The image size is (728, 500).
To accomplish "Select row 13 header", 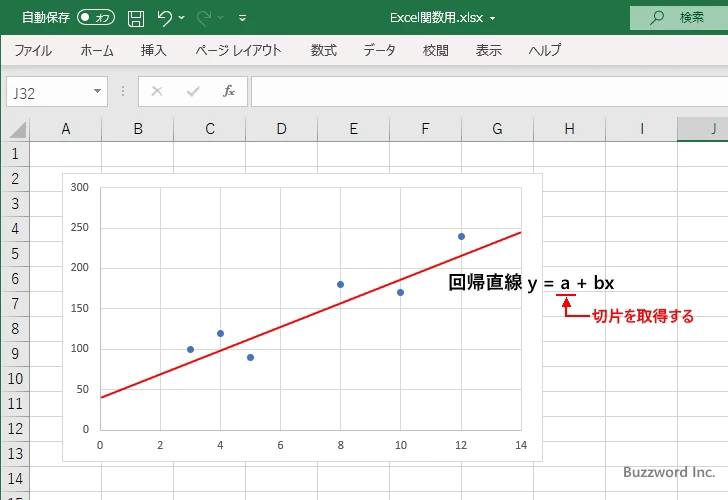I will [15, 454].
